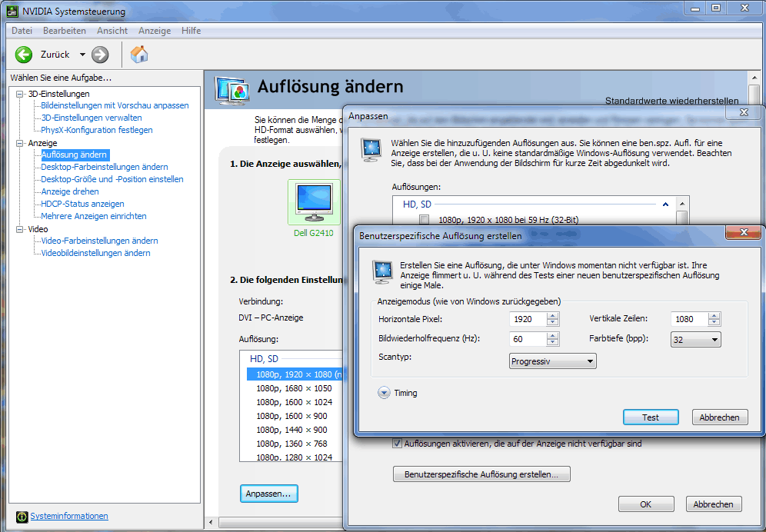Increase Bildwiederholfrequenz with up arrow
The height and width of the screenshot is (532, 766).
[552, 336]
